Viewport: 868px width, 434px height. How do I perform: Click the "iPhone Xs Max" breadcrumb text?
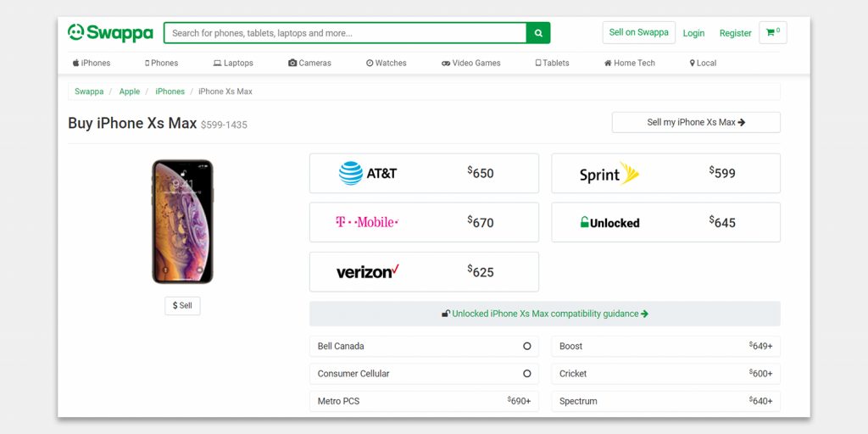point(225,92)
